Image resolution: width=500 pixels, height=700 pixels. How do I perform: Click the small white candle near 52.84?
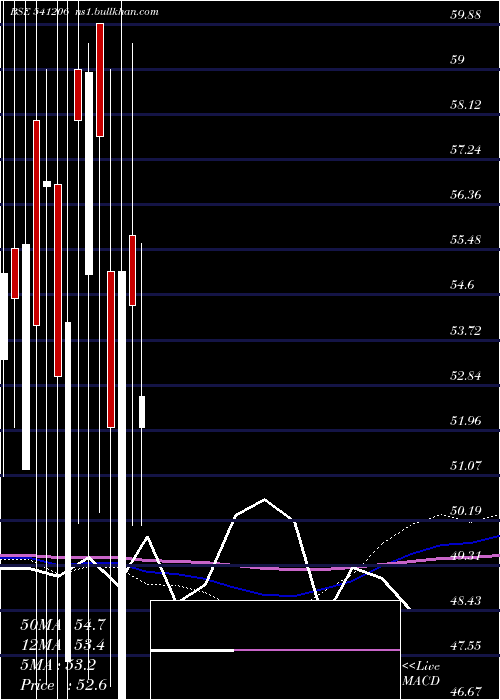point(142,412)
